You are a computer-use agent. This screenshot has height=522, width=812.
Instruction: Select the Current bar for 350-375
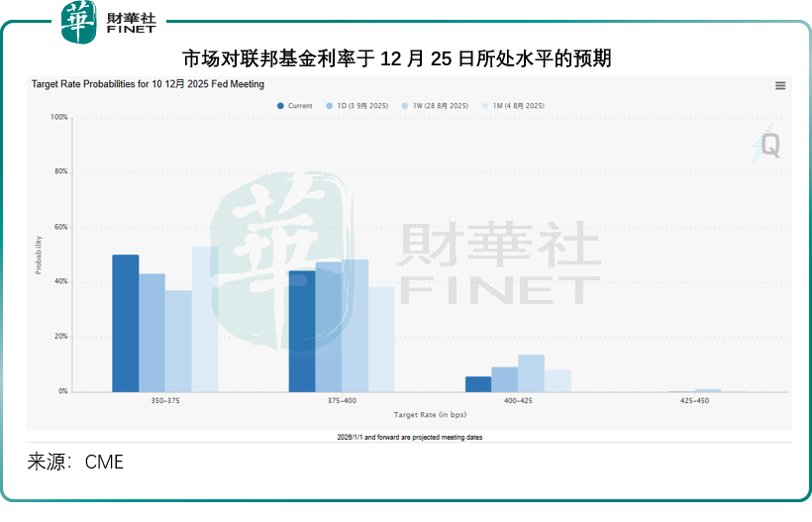click(126, 323)
